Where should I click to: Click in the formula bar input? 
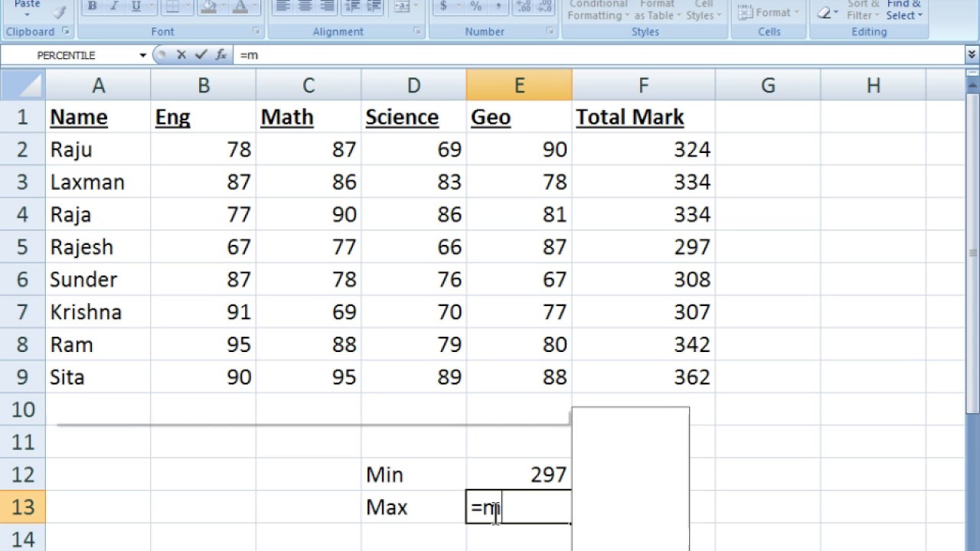point(599,55)
